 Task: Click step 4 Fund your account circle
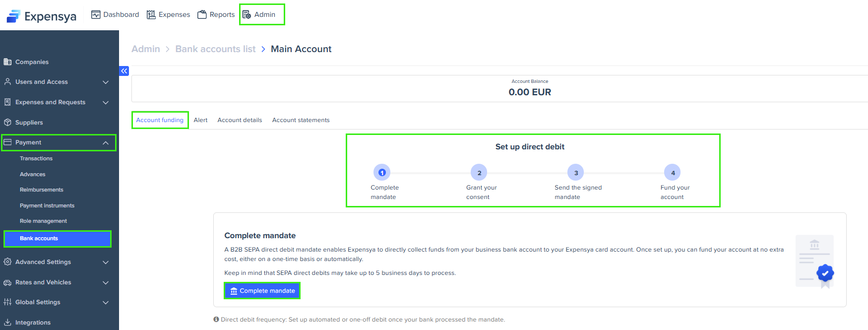pos(673,173)
